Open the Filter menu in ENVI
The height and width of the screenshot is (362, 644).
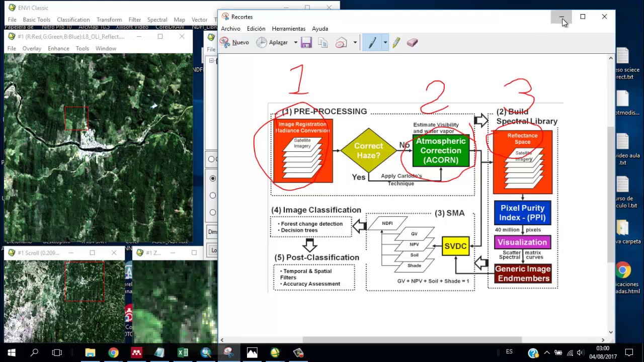[135, 20]
